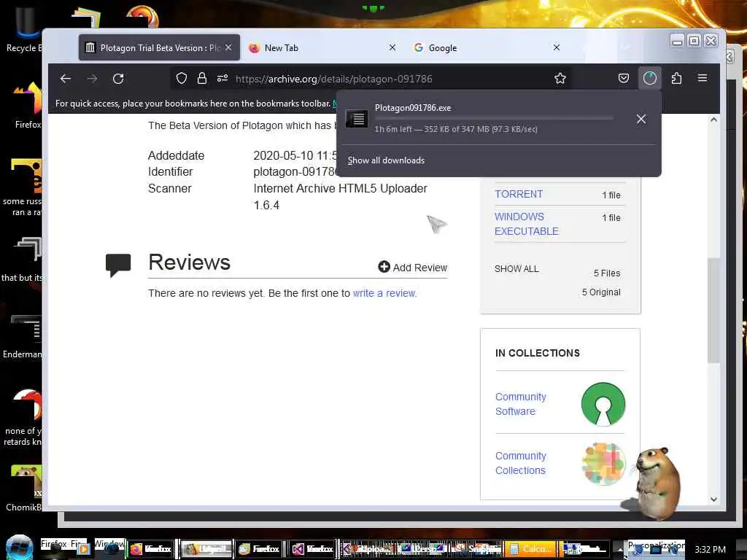
Task: Open the ChomikBox desktop icon
Action: 25,489
